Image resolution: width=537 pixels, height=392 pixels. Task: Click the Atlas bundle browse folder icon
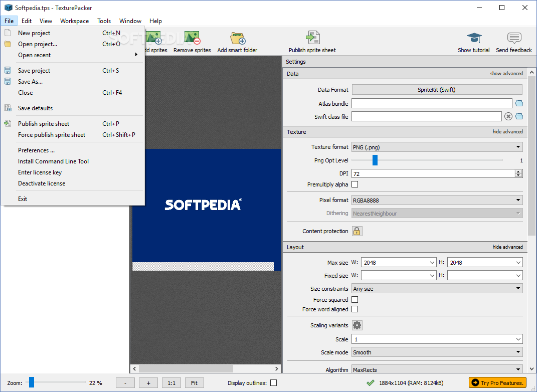tap(519, 103)
